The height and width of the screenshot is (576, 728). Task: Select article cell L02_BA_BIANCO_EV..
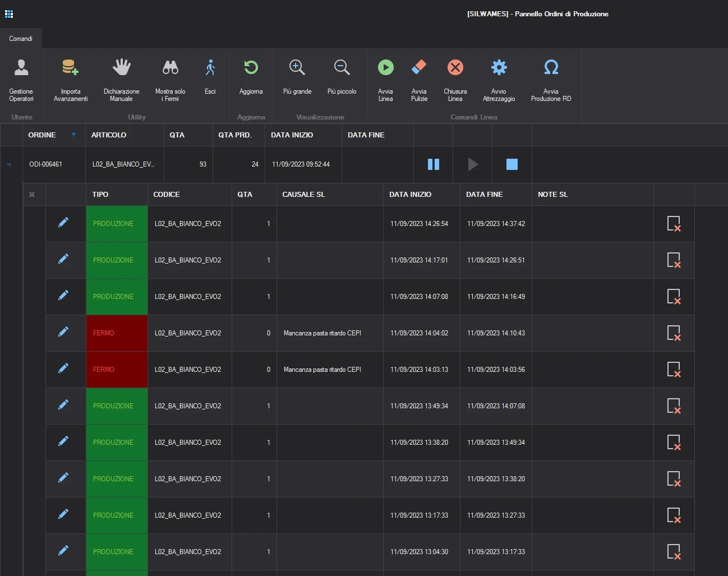pos(125,164)
